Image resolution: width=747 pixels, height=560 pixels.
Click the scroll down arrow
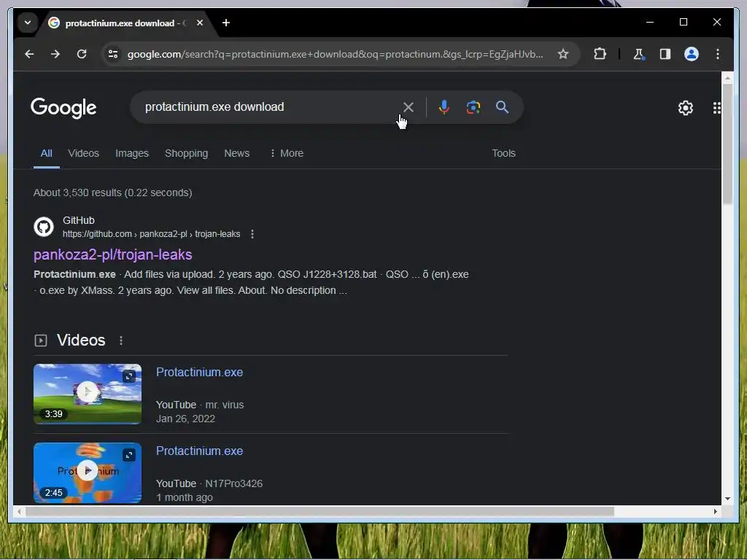coord(727,499)
